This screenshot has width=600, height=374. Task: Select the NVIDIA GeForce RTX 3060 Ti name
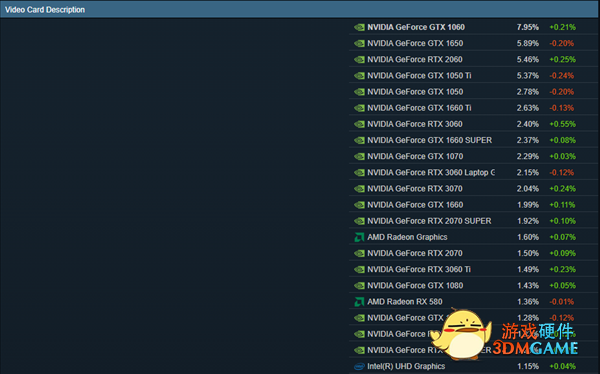coord(419,269)
